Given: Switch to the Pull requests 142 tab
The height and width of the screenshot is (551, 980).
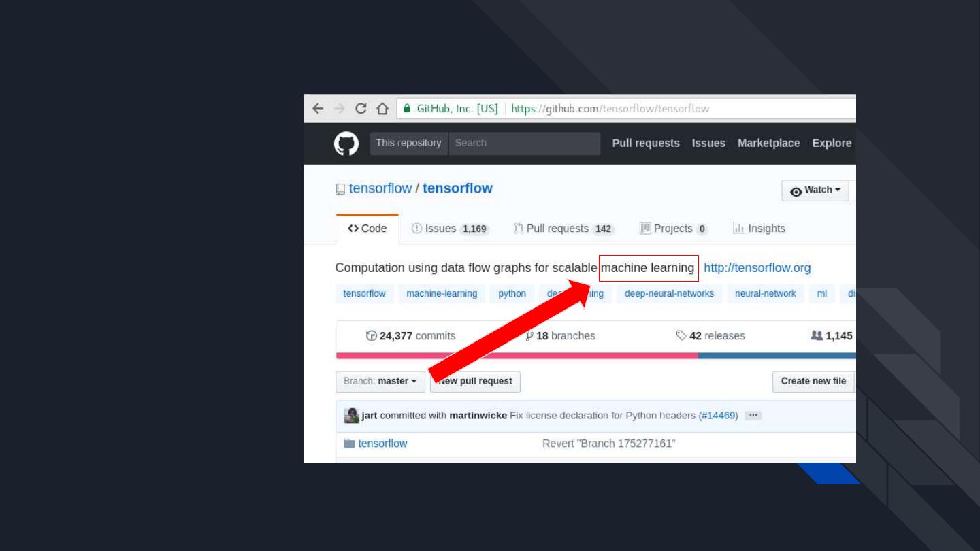Looking at the screenshot, I should click(564, 229).
